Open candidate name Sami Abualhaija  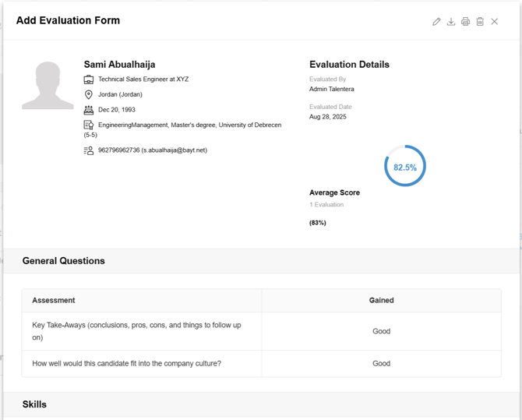click(119, 65)
